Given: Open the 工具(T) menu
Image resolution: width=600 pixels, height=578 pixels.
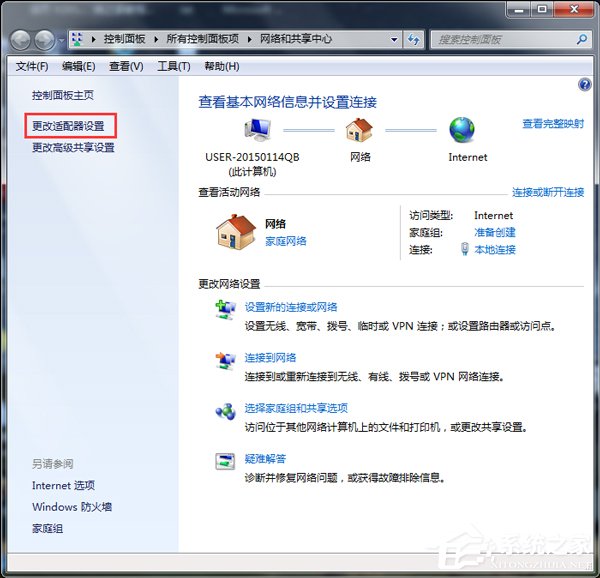Looking at the screenshot, I should pos(173,66).
